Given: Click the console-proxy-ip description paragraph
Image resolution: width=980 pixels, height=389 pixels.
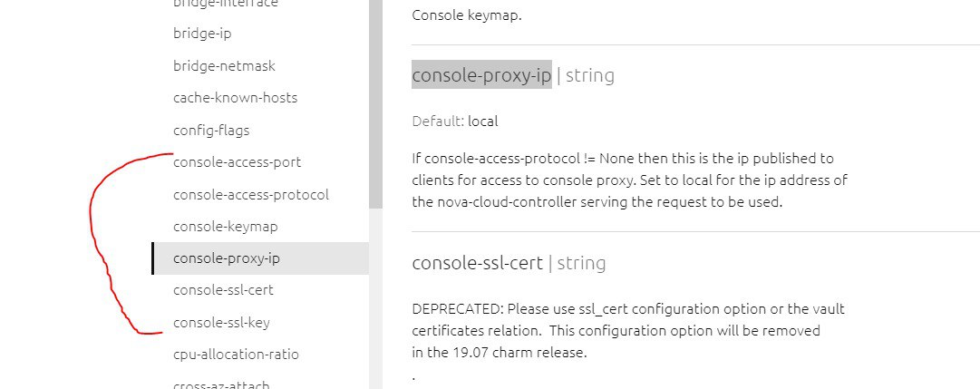Looking at the screenshot, I should click(628, 180).
